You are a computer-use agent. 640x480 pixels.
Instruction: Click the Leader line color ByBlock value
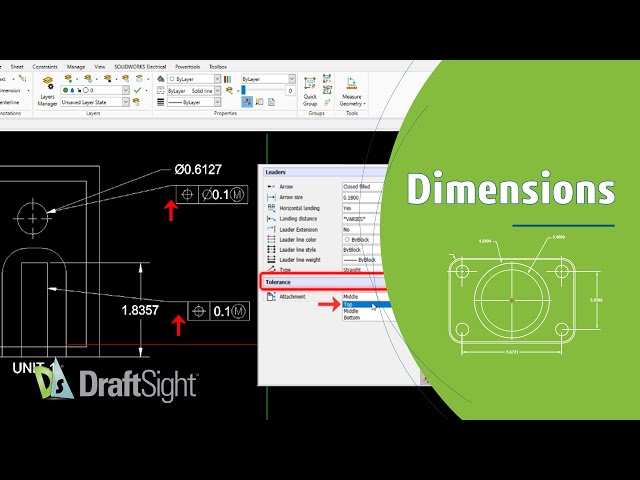click(361, 240)
